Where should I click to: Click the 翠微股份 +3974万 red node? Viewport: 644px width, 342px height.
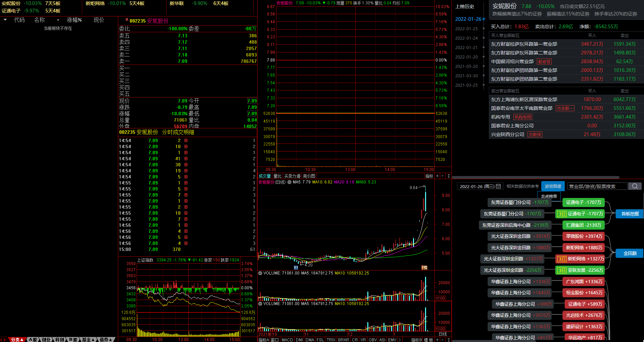[x=584, y=236]
